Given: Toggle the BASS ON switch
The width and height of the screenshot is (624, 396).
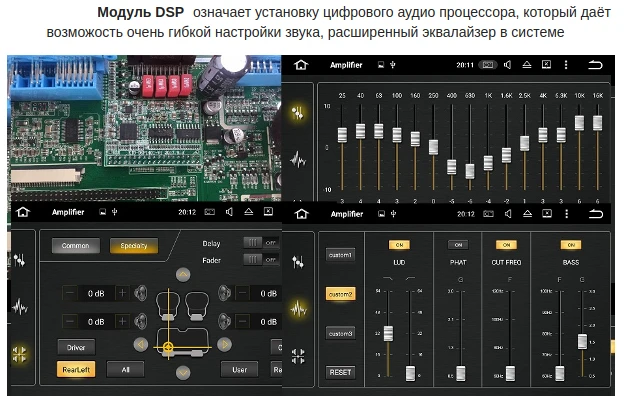Looking at the screenshot, I should pyautogui.click(x=571, y=245).
